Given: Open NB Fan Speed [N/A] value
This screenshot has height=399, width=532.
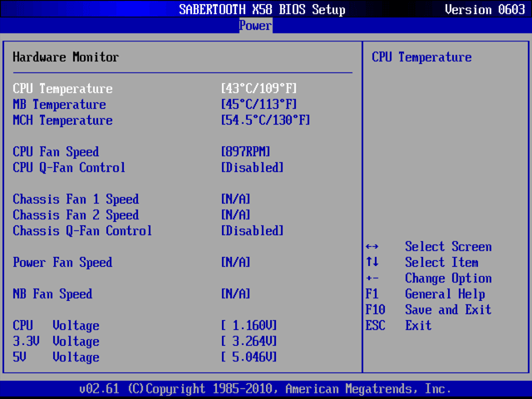Looking at the screenshot, I should [236, 294].
